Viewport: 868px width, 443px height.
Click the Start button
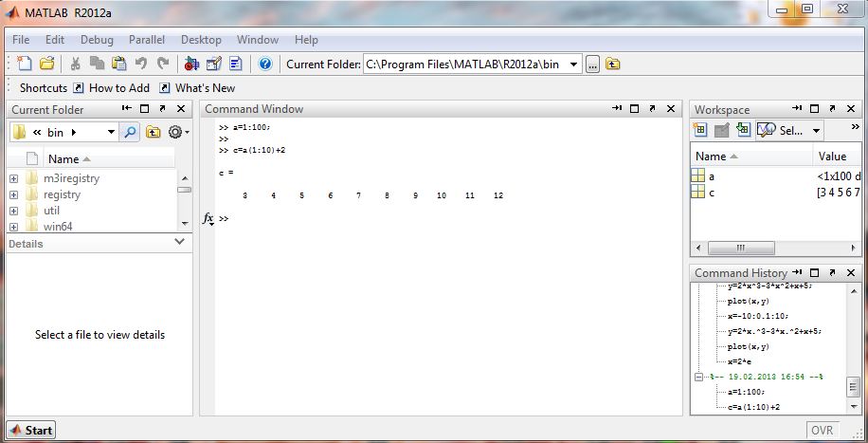31,430
